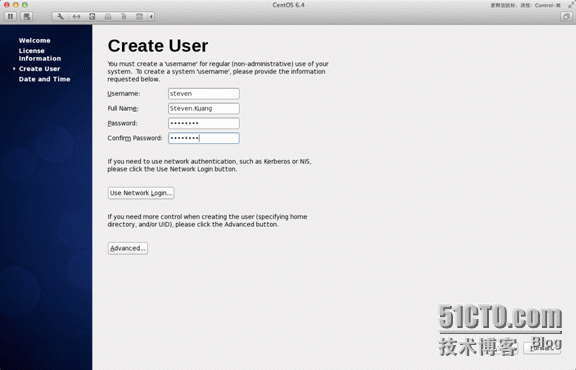Click the Full Name field containing Steven.Kuang
The width and height of the screenshot is (576, 370).
tap(204, 108)
